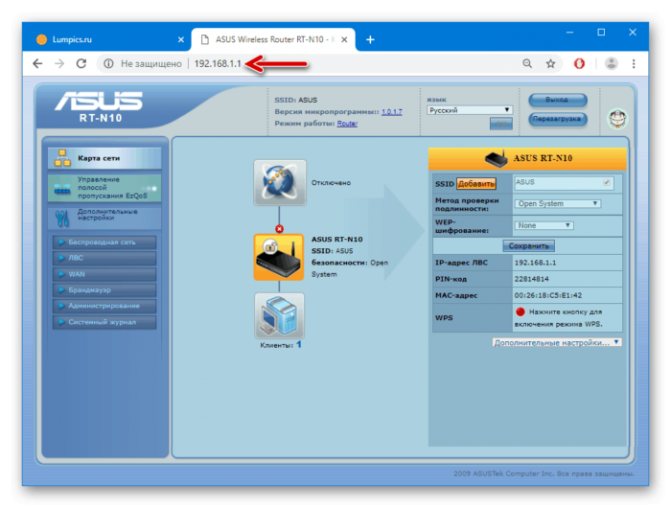The height and width of the screenshot is (508, 671).
Task: Close the Lumpics.ru tab
Action: pyautogui.click(x=181, y=39)
